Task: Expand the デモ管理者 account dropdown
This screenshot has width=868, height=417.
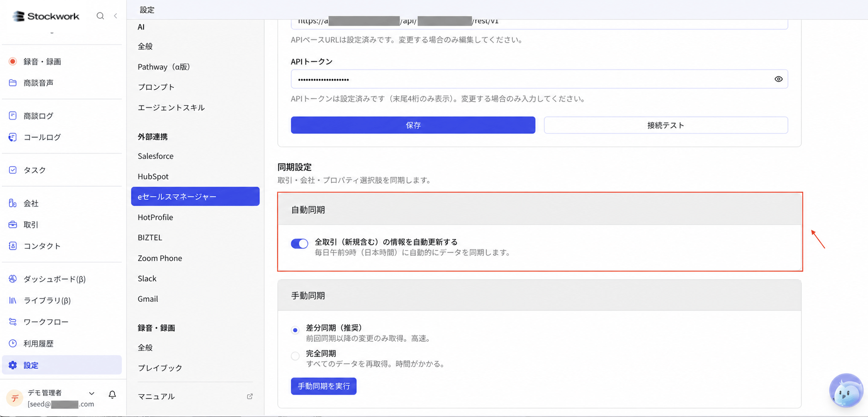Action: pos(92,393)
